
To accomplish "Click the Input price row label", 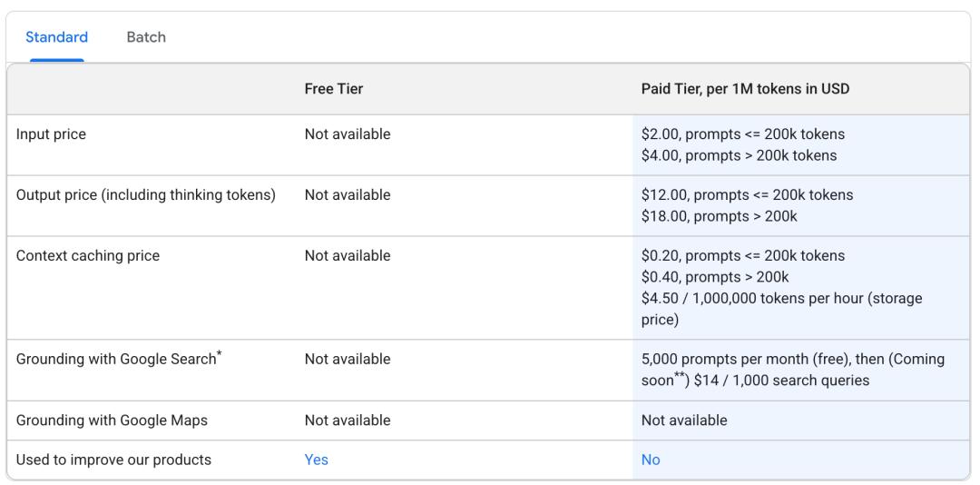I will tap(51, 134).
